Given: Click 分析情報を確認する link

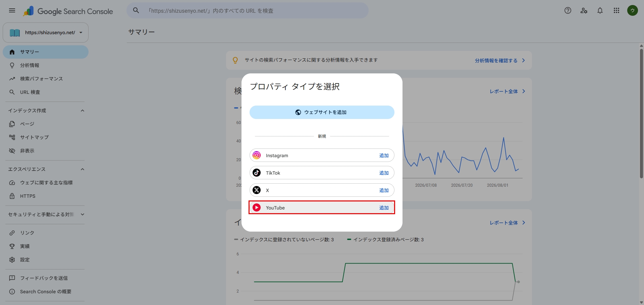Looking at the screenshot, I should click(500, 61).
